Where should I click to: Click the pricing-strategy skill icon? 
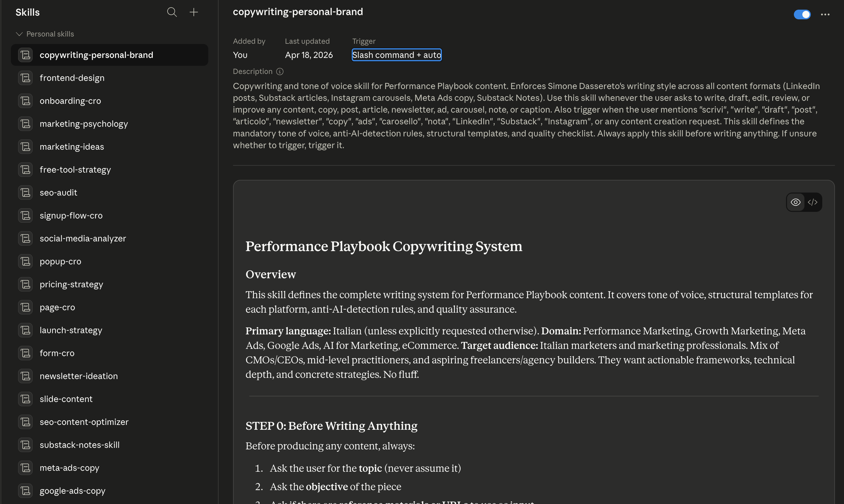25,284
